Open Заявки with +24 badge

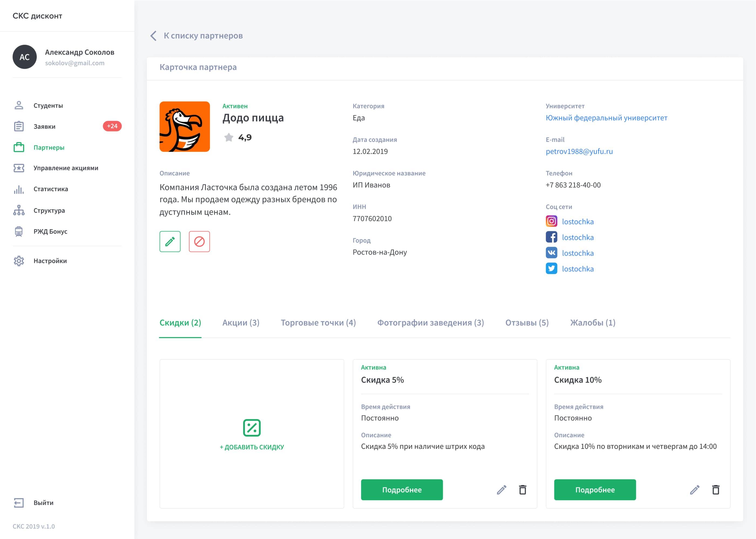(x=45, y=127)
